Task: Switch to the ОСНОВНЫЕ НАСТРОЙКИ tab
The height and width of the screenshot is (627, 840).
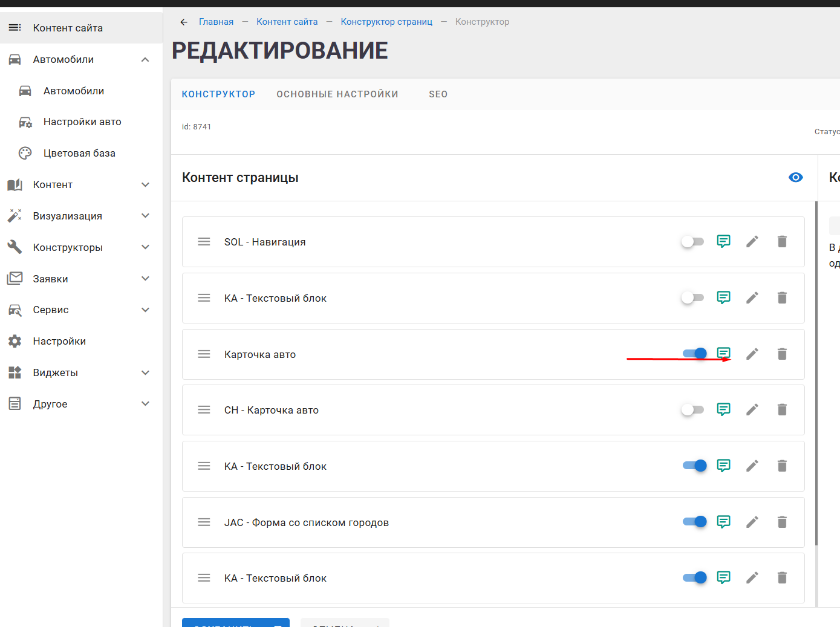Action: (337, 94)
